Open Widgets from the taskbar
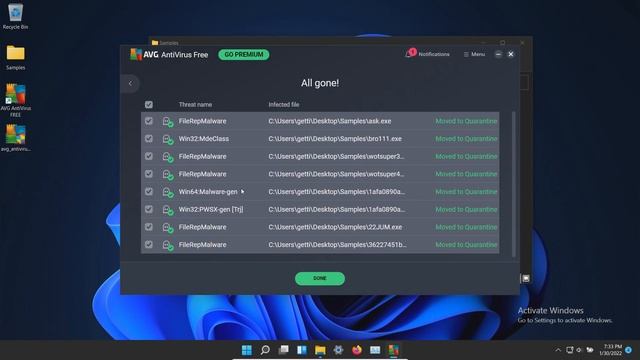This screenshot has width=640, height=360. point(302,350)
